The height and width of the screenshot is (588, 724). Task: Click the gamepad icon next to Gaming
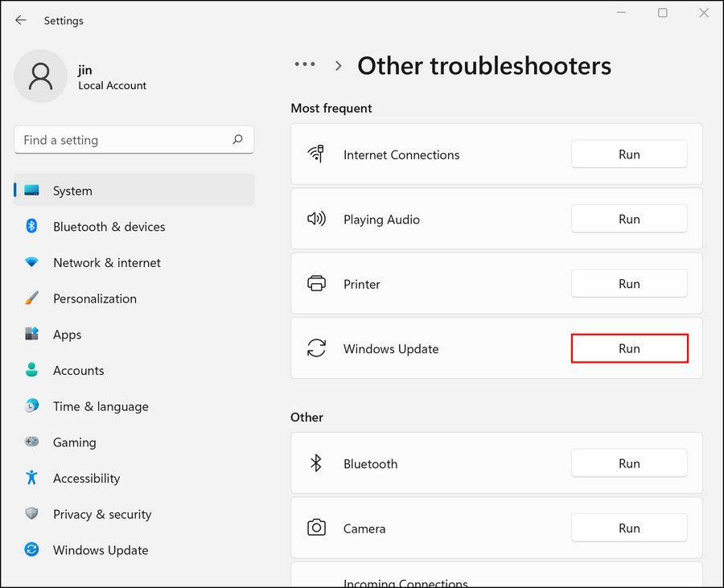point(32,442)
